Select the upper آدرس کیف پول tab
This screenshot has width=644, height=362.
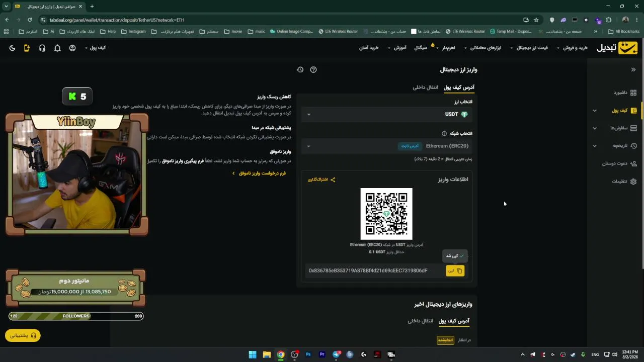[459, 87]
